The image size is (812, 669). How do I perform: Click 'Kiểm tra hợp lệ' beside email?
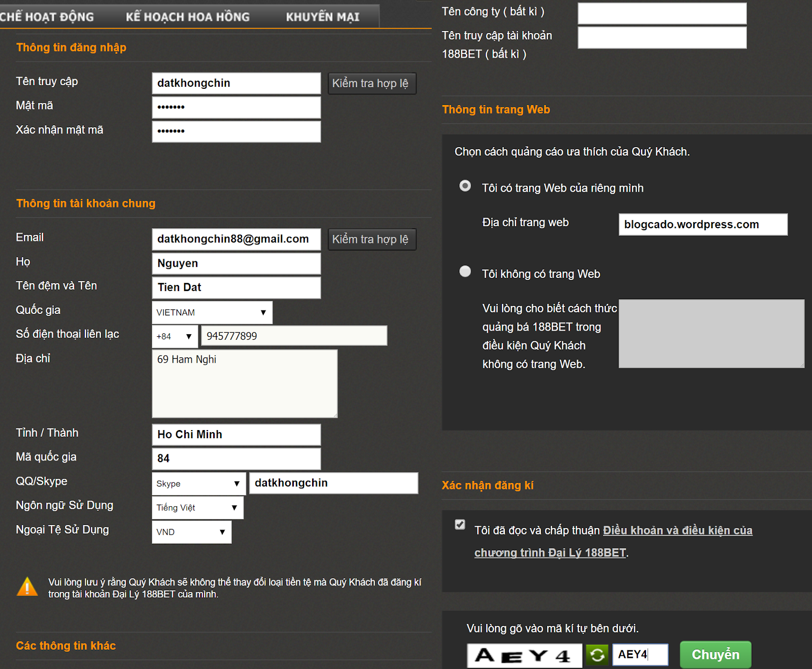point(372,239)
